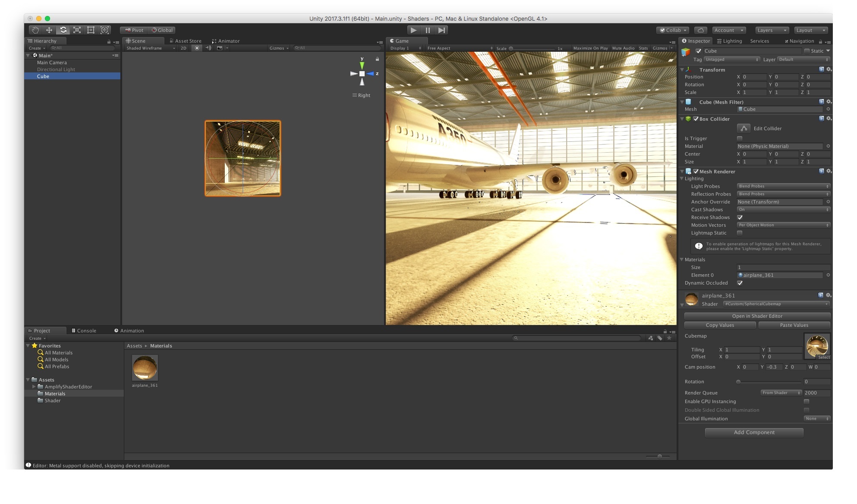Open the Transform component help icon
This screenshot has height=504, width=857.
point(821,69)
